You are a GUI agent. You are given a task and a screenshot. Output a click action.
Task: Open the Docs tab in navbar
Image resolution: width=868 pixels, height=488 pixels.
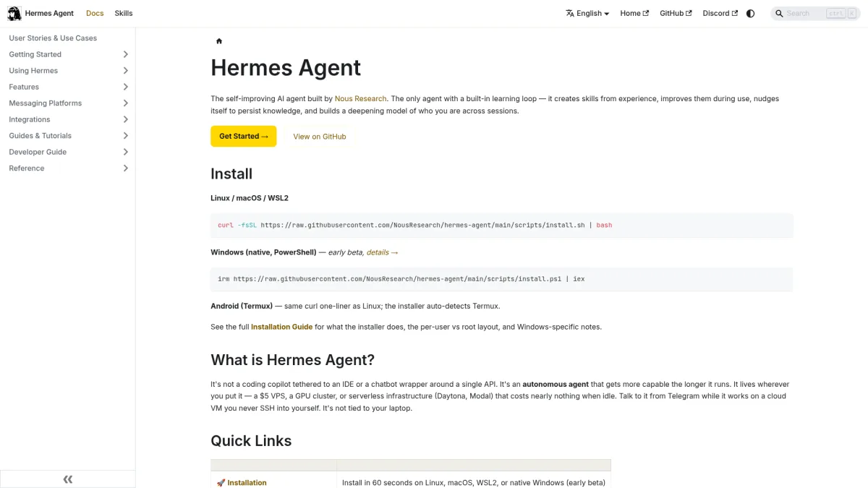click(95, 13)
